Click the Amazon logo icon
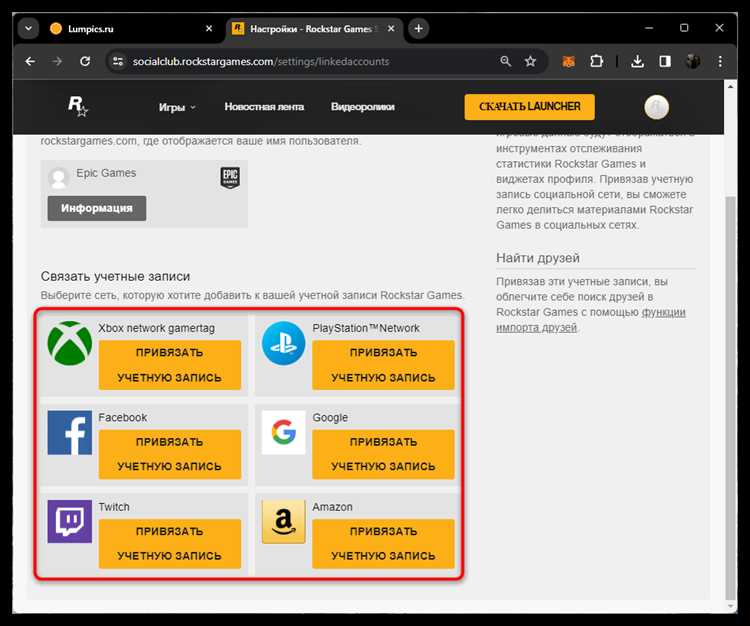 pyautogui.click(x=284, y=521)
